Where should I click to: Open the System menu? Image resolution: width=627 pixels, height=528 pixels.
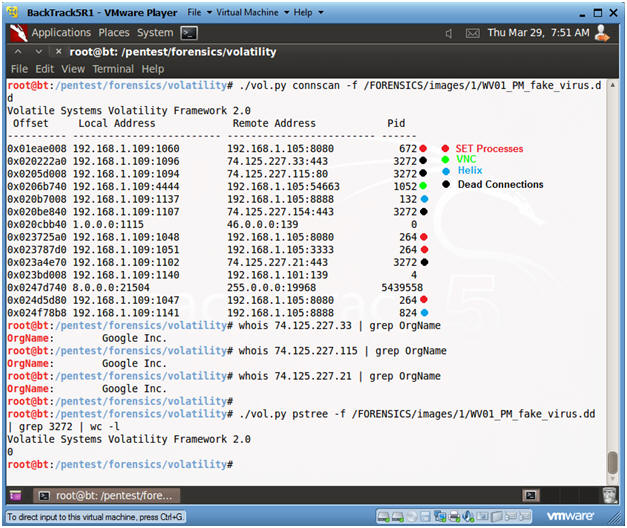coord(155,33)
